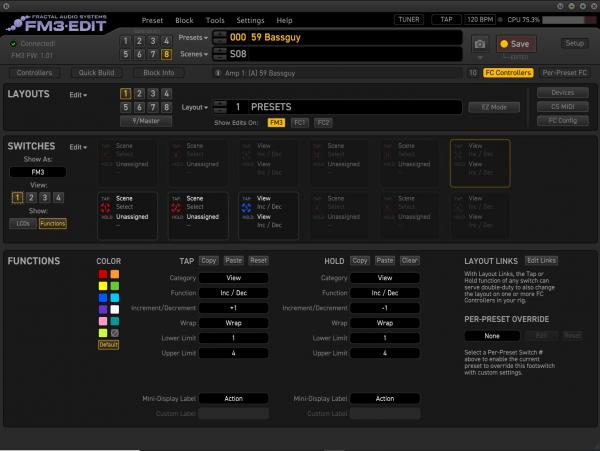Screen dimensions: 600x451
Task: Toggle Show Edits On FC1
Action: pyautogui.click(x=300, y=122)
